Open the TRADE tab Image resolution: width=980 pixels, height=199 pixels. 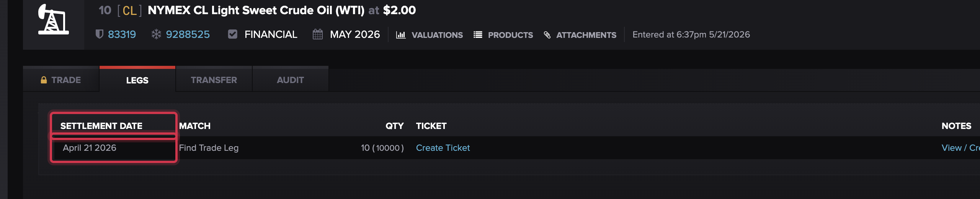click(x=61, y=80)
